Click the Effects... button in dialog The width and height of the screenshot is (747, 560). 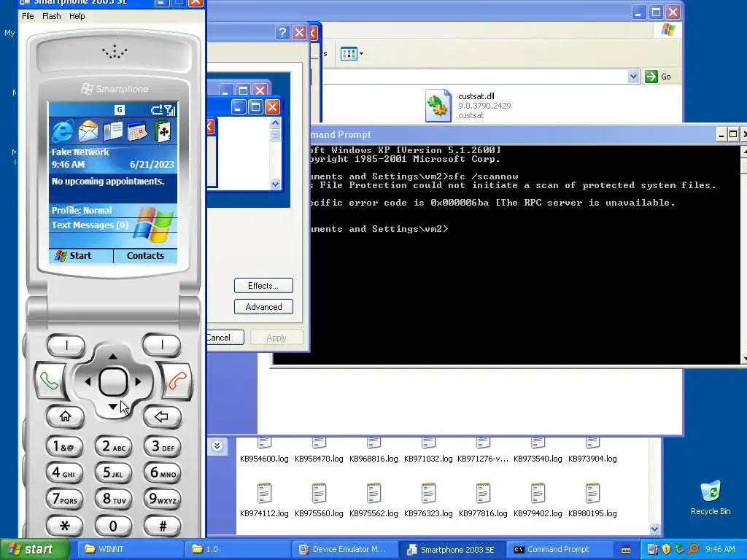point(263,286)
